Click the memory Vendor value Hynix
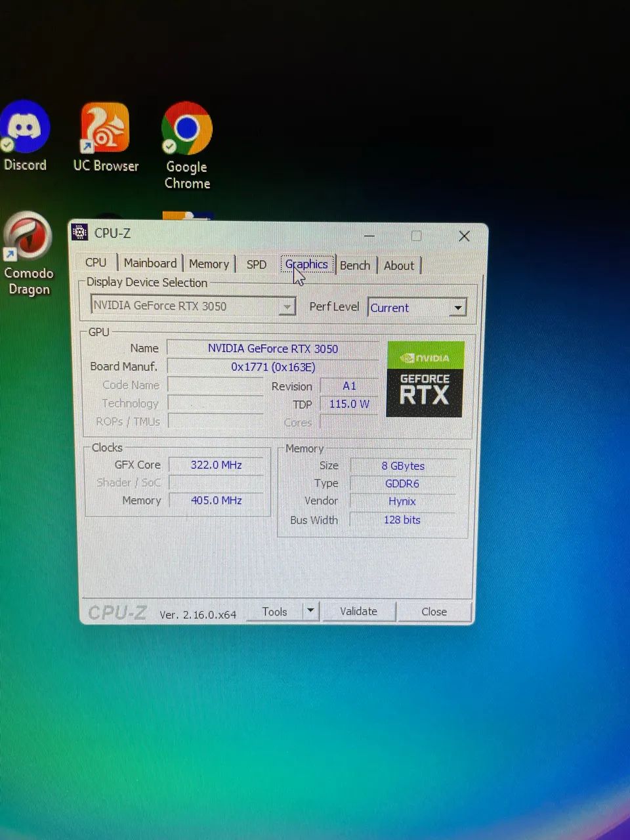This screenshot has height=840, width=630. [x=403, y=501]
